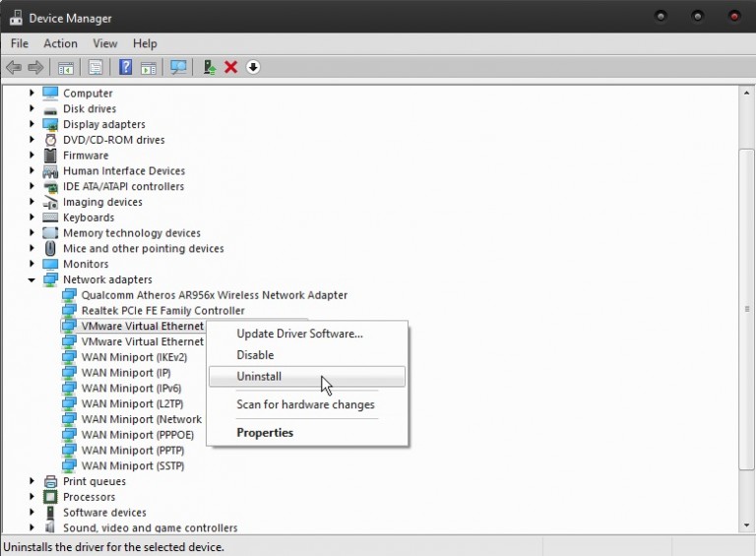Image resolution: width=756 pixels, height=556 pixels.
Task: Click the Scan for hardware changes monitor icon
Action: pyautogui.click(x=178, y=67)
